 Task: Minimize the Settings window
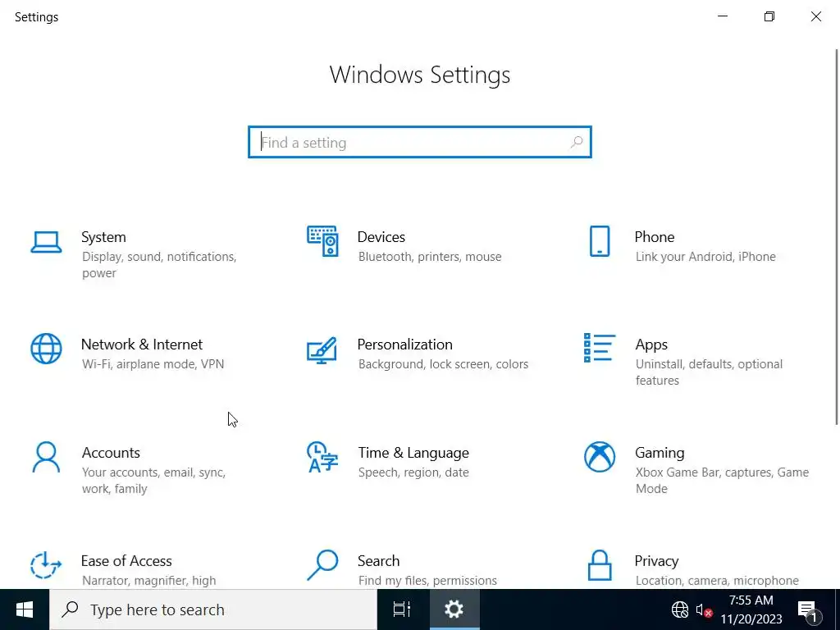723,16
